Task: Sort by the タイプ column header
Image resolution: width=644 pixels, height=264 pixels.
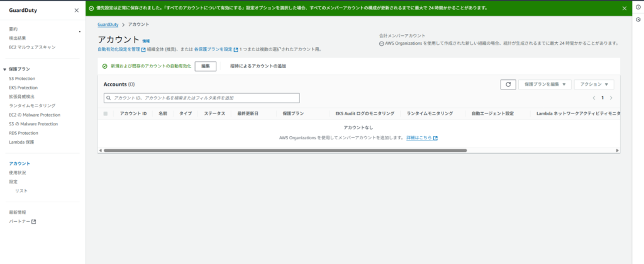Action: pyautogui.click(x=186, y=113)
